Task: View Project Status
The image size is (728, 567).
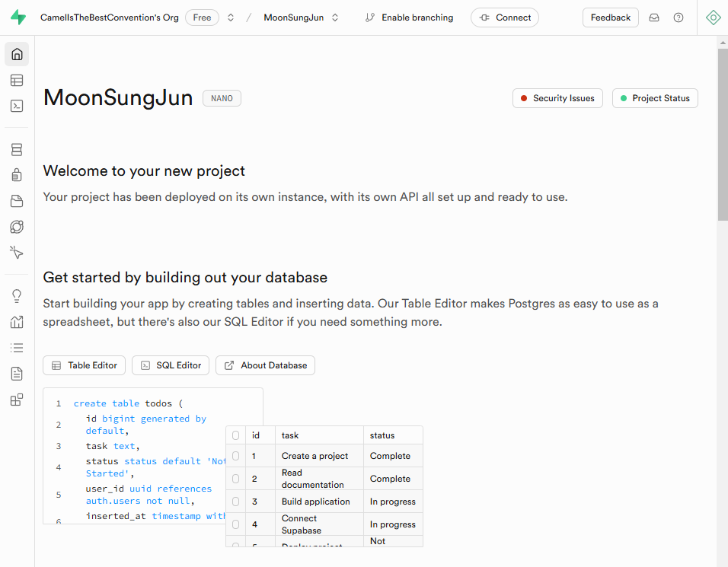Action: point(655,98)
